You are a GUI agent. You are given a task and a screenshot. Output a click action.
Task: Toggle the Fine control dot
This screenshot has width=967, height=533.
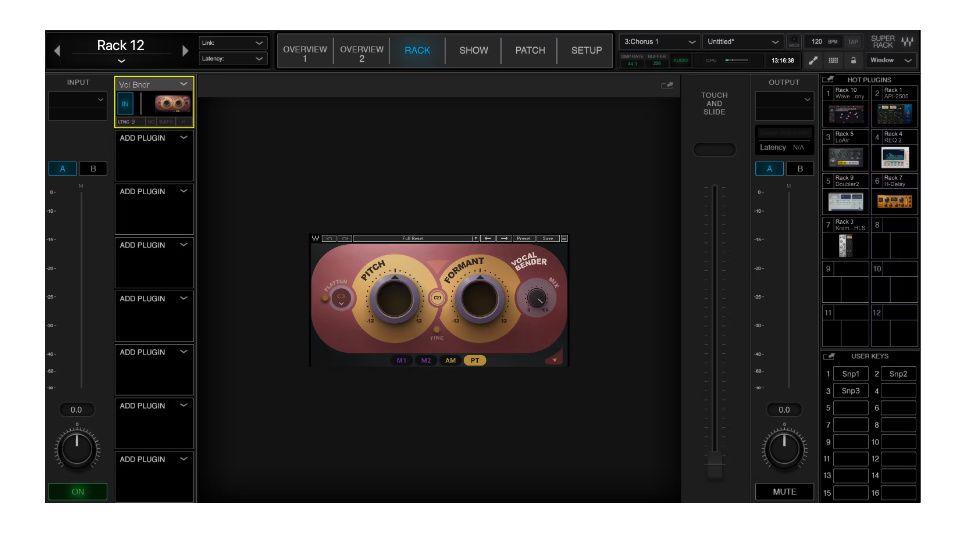pyautogui.click(x=437, y=329)
